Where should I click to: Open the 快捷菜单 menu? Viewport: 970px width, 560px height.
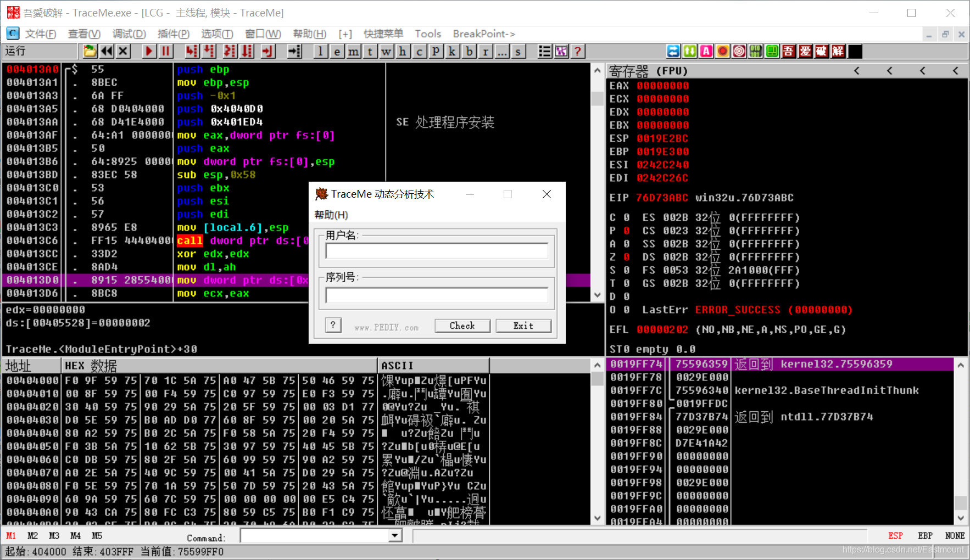383,34
